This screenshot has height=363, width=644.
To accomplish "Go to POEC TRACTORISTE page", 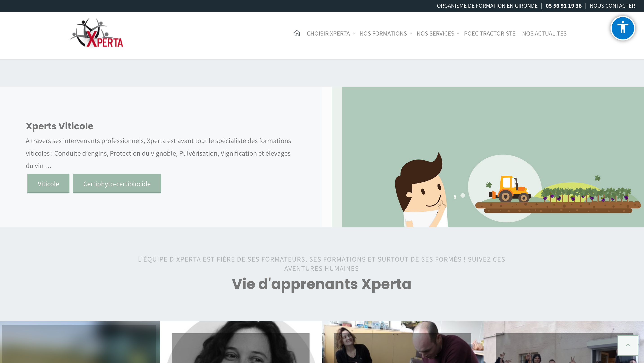I will (490, 34).
